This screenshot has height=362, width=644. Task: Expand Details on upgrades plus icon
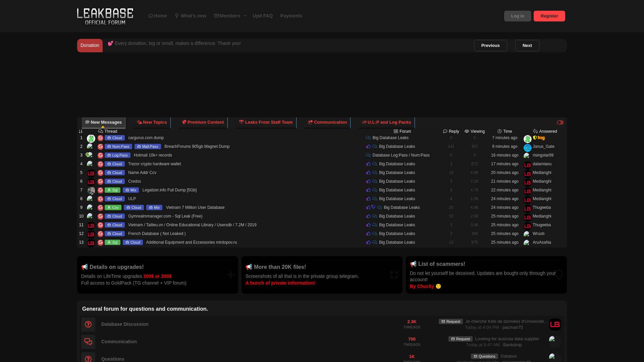(231, 275)
